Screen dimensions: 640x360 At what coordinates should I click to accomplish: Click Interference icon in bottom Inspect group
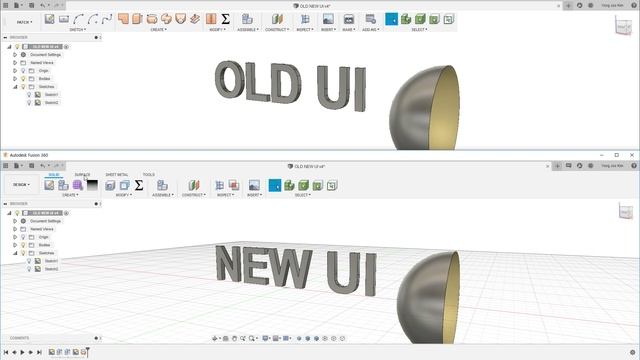tap(233, 185)
